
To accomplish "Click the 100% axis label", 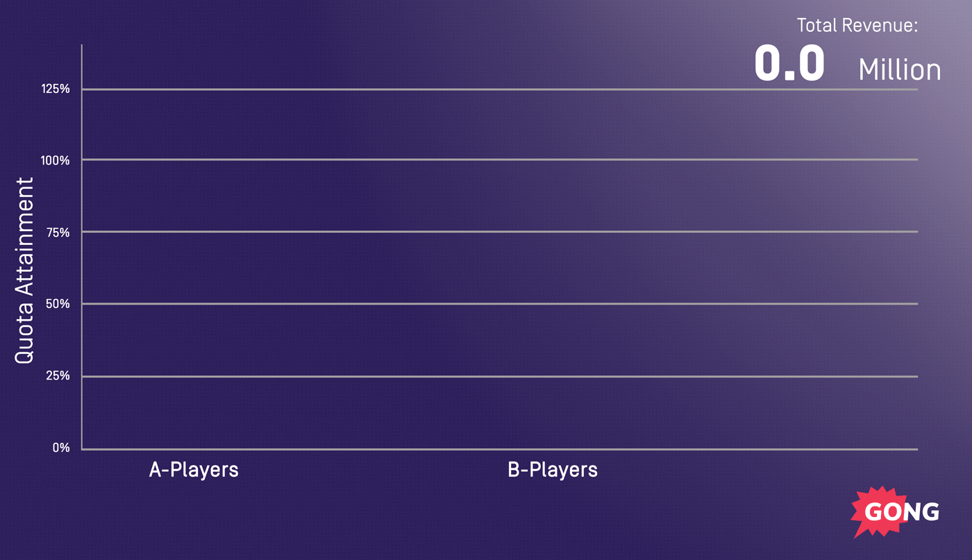I will coord(56,160).
